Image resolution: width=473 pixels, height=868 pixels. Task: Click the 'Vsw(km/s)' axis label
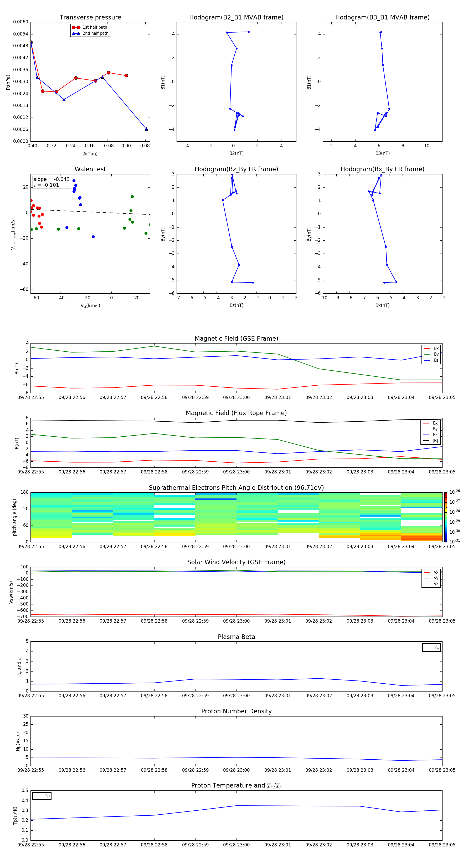(11, 592)
